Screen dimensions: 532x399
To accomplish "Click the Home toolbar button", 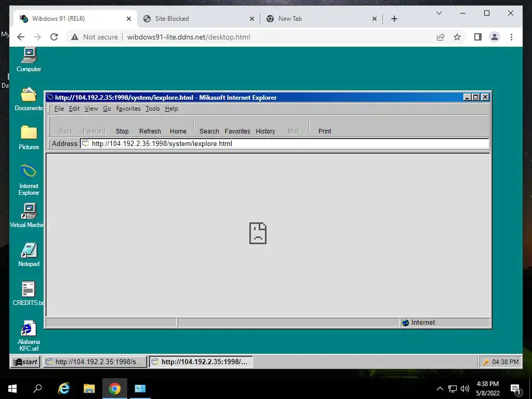I will [178, 131].
